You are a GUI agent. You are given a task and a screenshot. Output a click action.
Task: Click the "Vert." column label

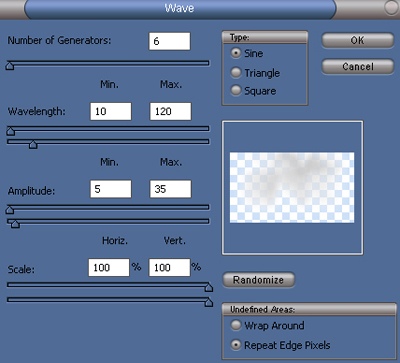175,241
